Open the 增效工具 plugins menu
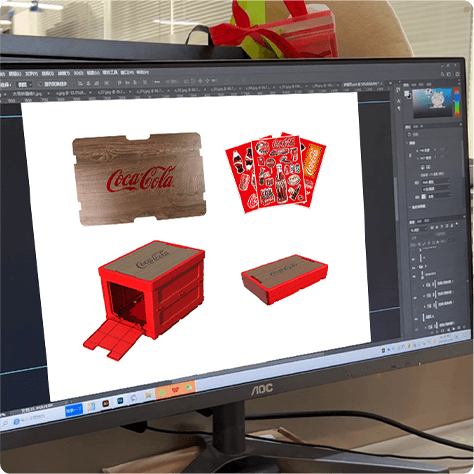This screenshot has height=474, width=474. click(110, 72)
